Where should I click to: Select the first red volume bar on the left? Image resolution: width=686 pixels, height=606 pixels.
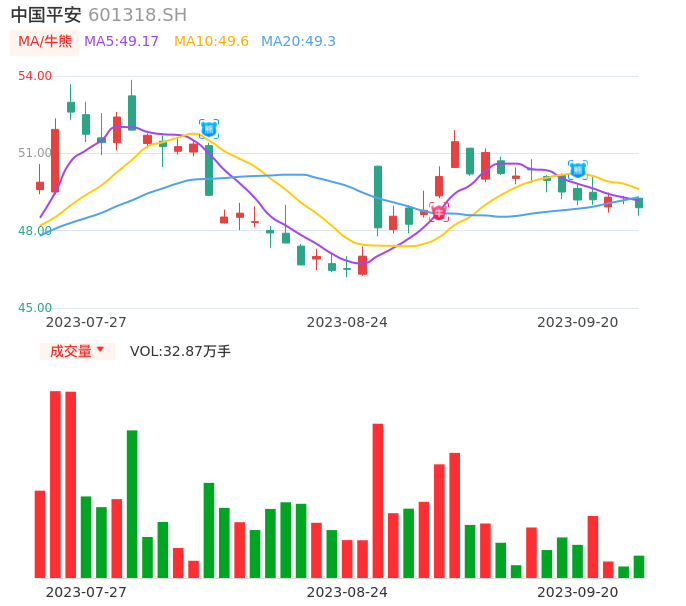coord(40,534)
